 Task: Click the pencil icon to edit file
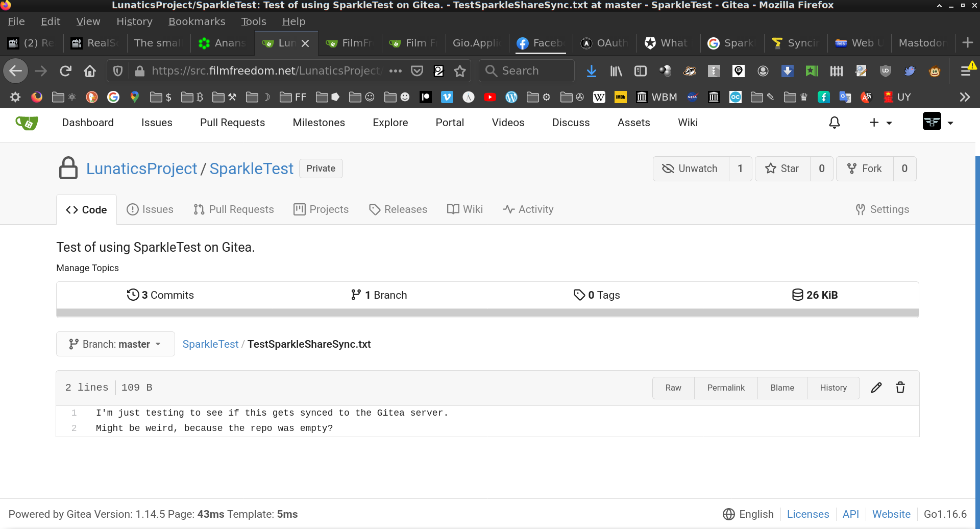876,388
